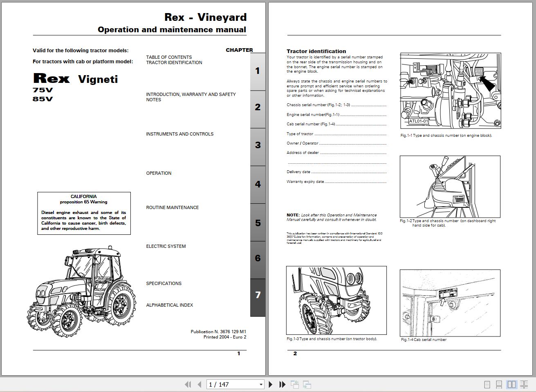
Task: Click TABLE OF CONTENTS entry
Action: point(169,57)
